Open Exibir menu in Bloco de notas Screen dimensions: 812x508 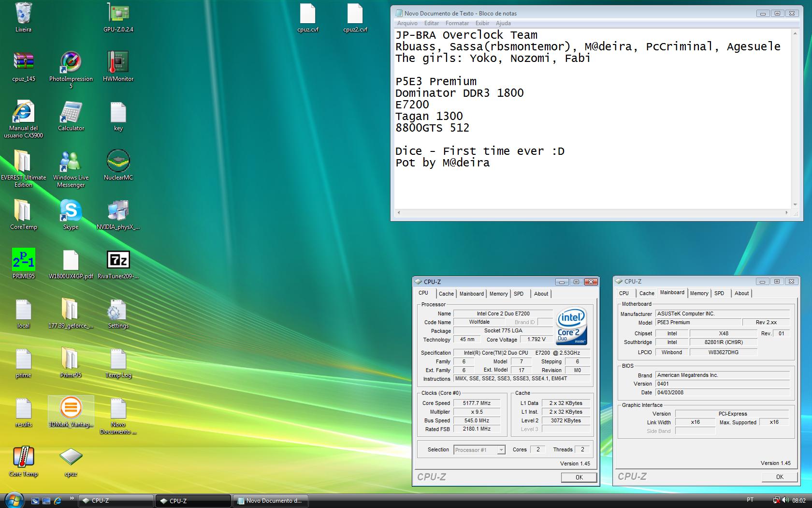coord(482,23)
